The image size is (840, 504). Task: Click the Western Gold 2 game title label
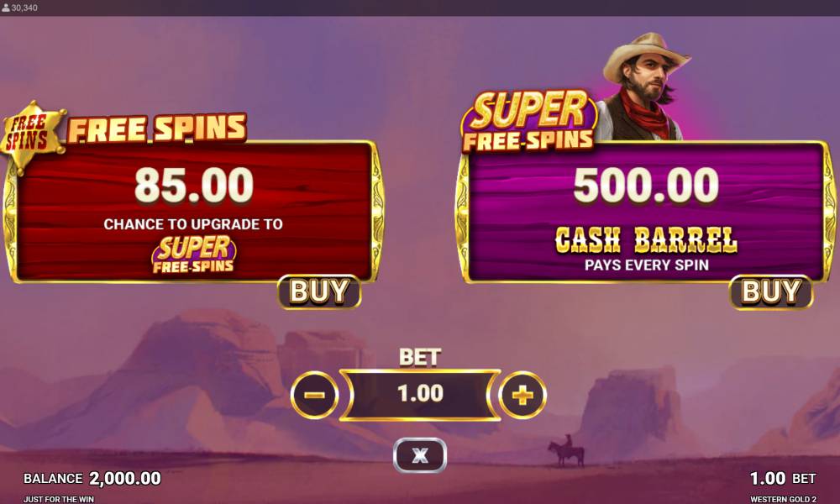pos(783,499)
